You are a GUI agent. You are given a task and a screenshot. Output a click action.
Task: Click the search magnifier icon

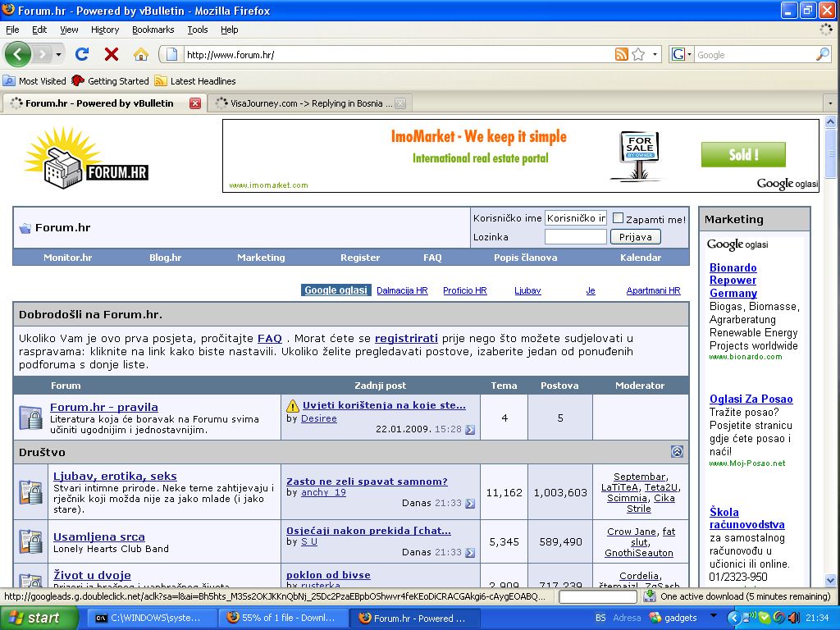click(823, 54)
